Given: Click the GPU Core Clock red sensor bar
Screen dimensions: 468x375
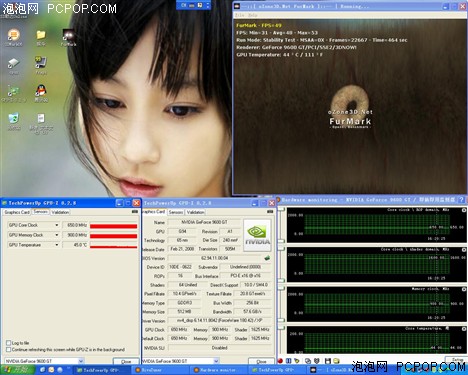Looking at the screenshot, I should (x=113, y=226).
